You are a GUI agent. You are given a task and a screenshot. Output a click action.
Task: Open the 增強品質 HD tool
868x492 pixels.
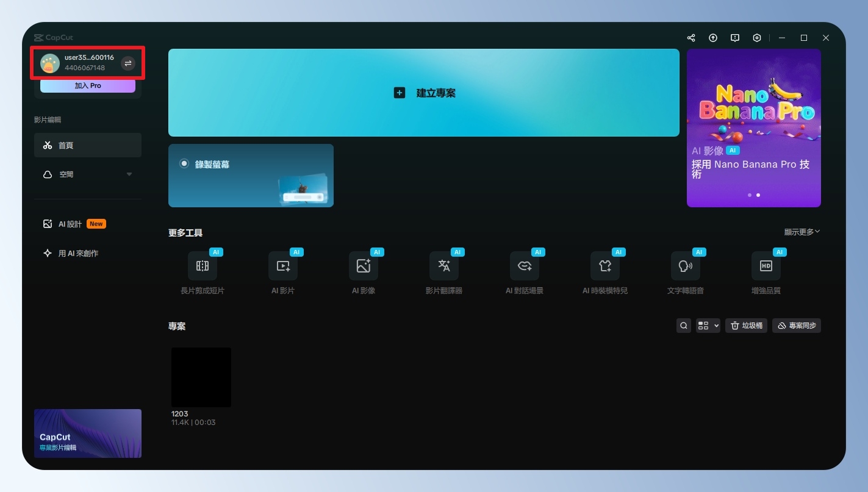(x=766, y=266)
